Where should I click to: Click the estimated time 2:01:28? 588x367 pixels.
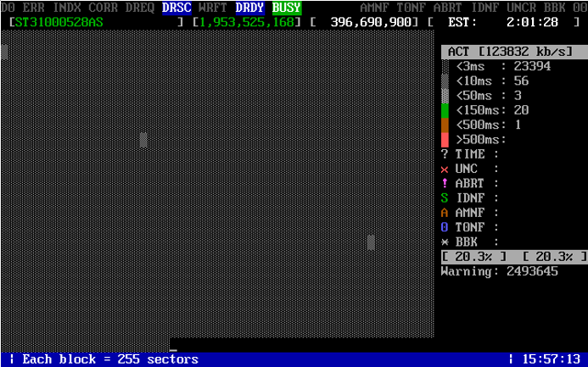click(533, 23)
